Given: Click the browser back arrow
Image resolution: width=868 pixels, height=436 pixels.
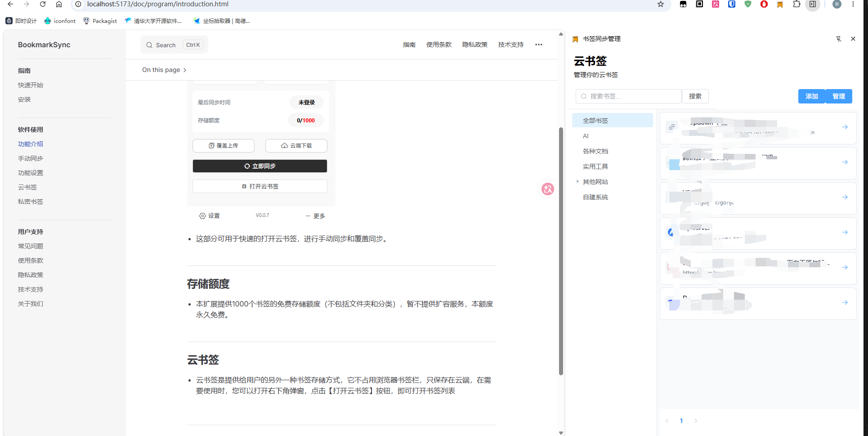Looking at the screenshot, I should coord(10,4).
